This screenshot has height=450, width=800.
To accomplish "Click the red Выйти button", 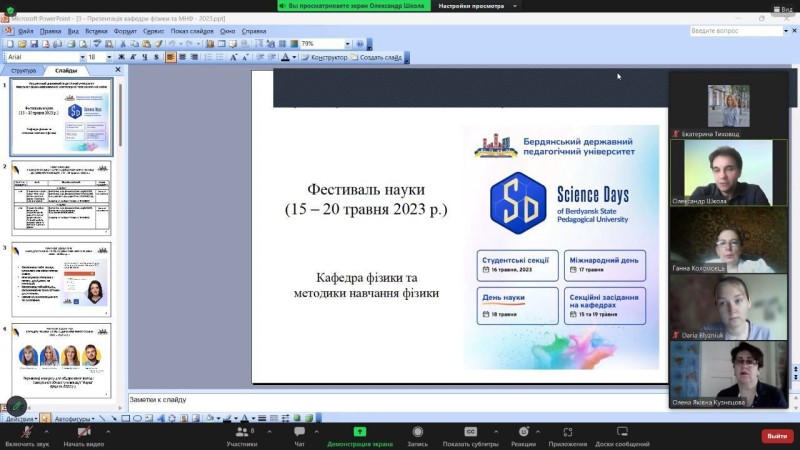I will (x=777, y=436).
